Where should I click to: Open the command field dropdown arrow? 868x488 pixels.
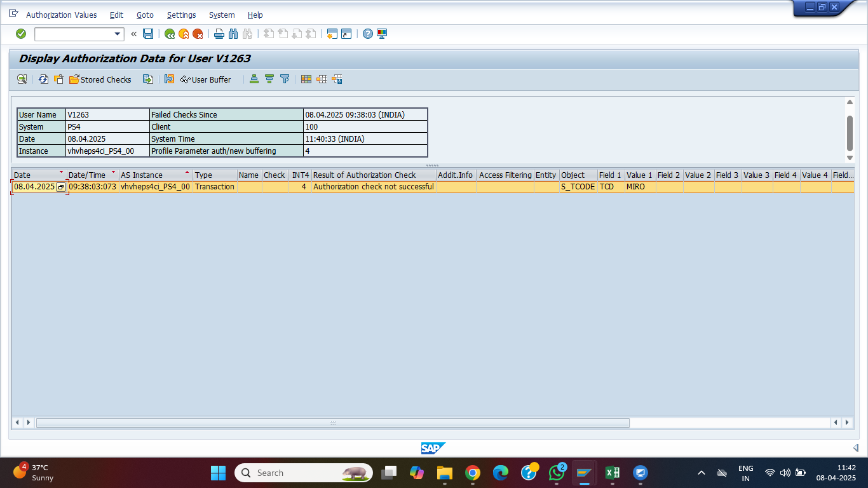(118, 34)
